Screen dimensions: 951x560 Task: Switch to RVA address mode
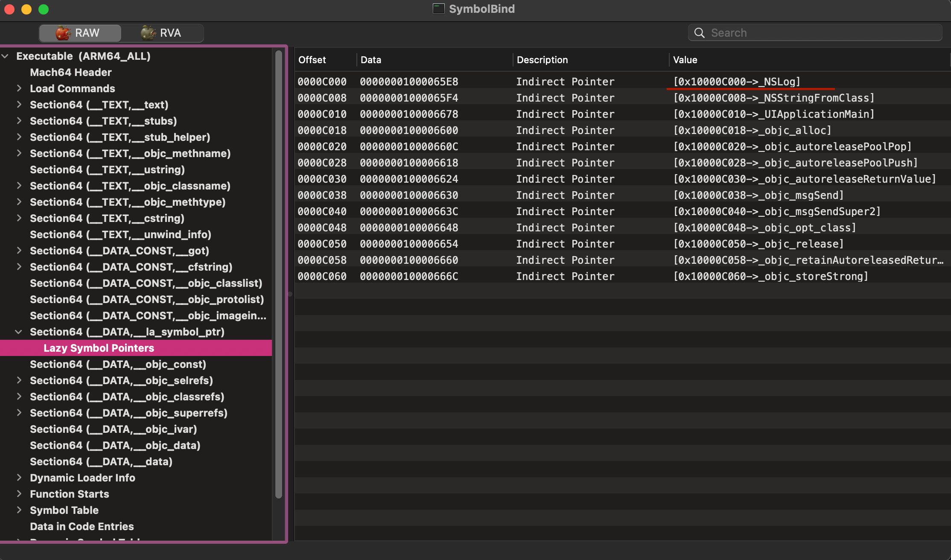click(162, 33)
